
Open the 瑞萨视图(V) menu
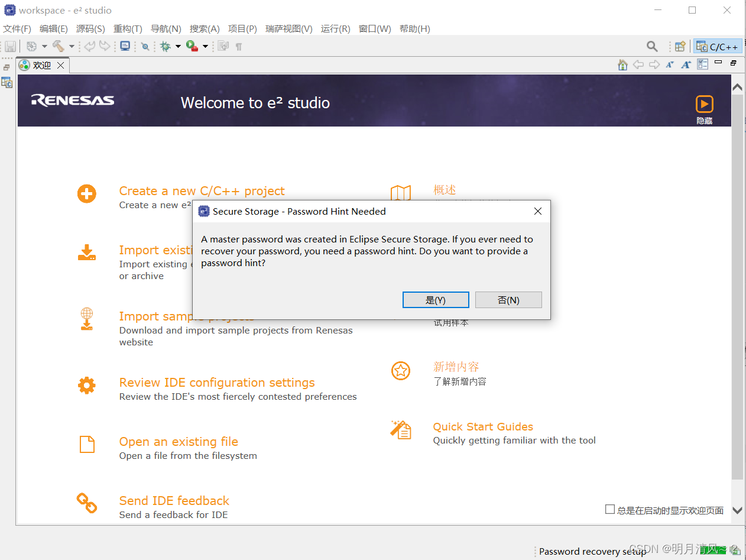tap(289, 28)
